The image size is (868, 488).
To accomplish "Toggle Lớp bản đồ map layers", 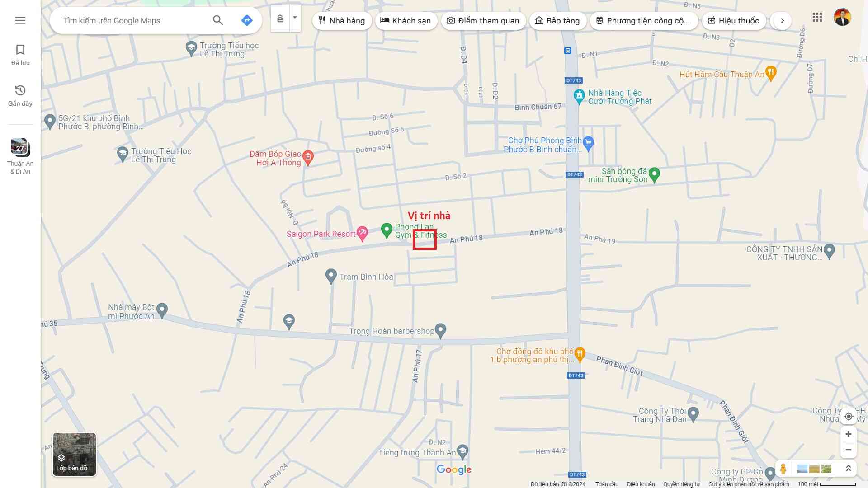I will pyautogui.click(x=74, y=454).
